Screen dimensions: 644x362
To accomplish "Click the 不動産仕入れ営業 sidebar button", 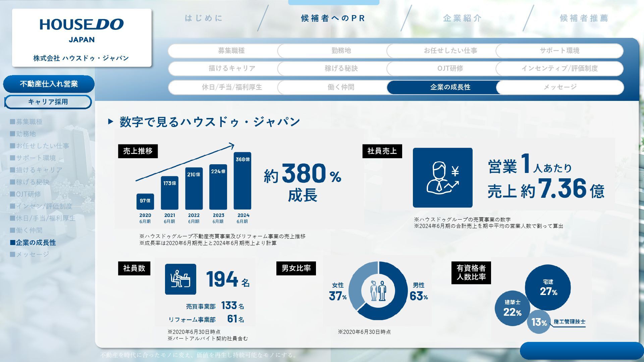I will (49, 84).
